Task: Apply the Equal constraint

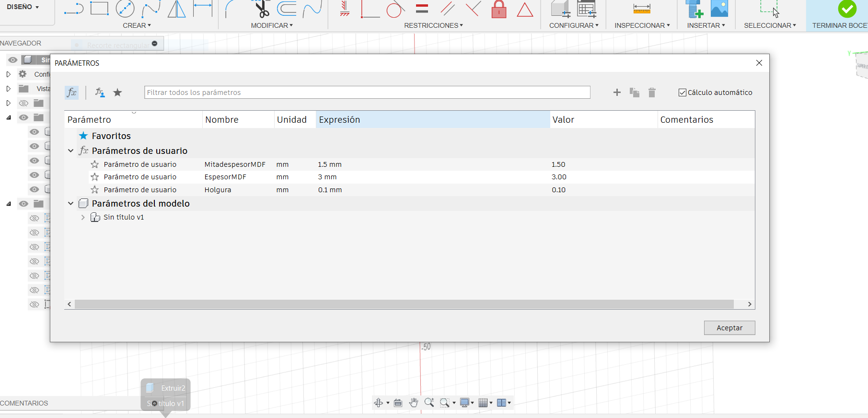Action: [x=422, y=9]
